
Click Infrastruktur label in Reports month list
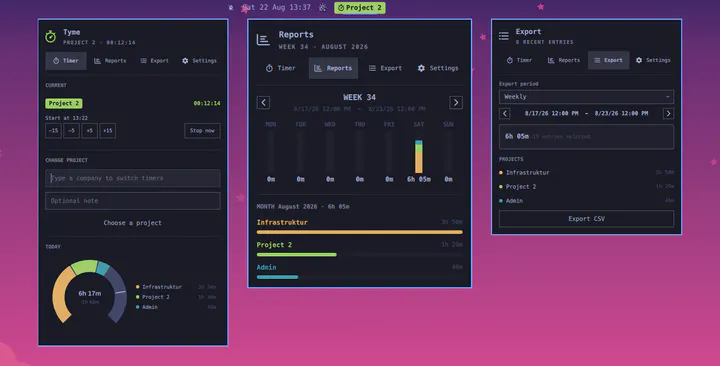click(x=282, y=222)
